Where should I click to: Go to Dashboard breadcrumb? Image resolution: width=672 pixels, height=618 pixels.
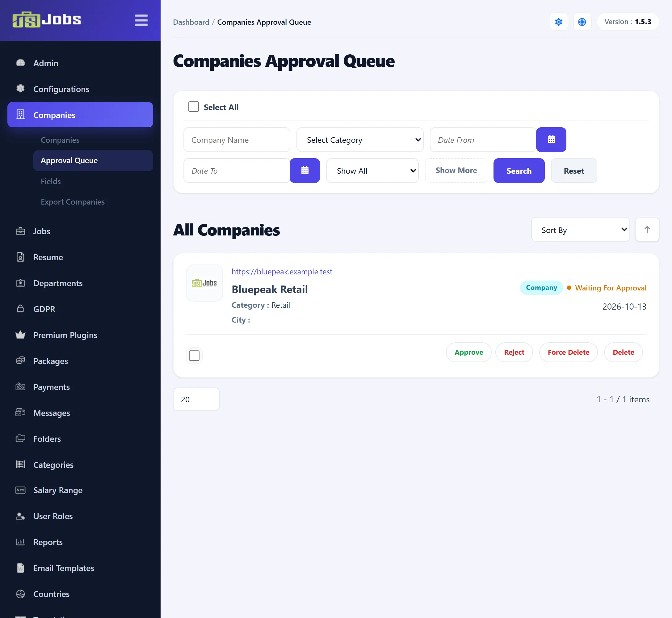(x=191, y=22)
